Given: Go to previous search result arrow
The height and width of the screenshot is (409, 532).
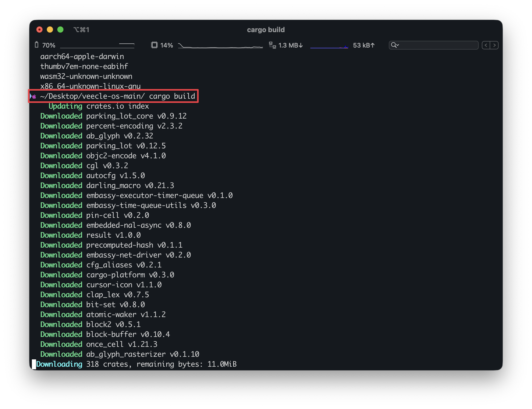Looking at the screenshot, I should tap(486, 45).
